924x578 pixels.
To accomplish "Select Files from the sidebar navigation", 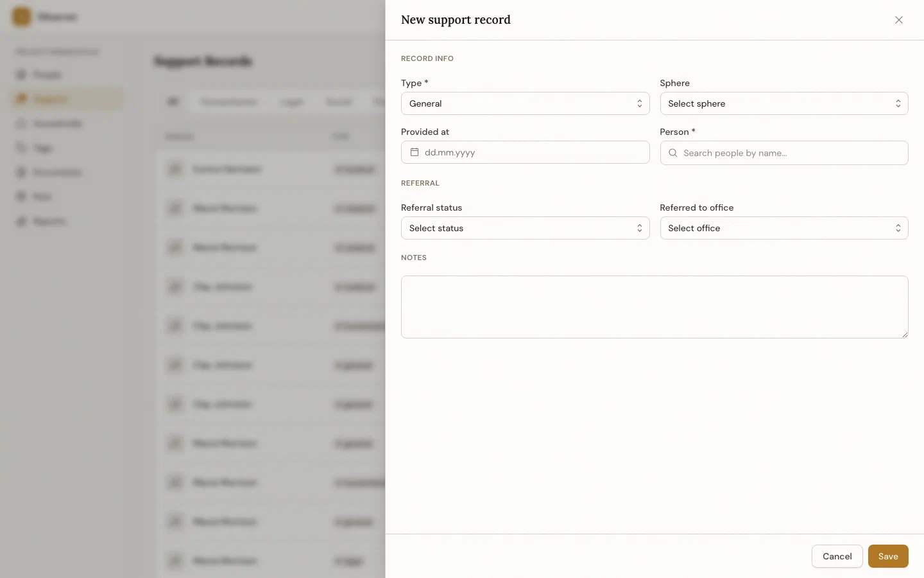I will click(x=22, y=197).
